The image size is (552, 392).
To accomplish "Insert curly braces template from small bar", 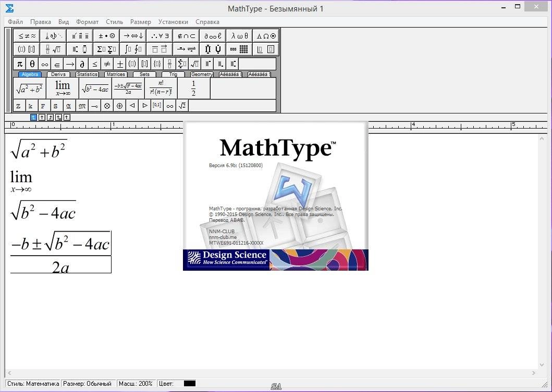I will [x=157, y=64].
